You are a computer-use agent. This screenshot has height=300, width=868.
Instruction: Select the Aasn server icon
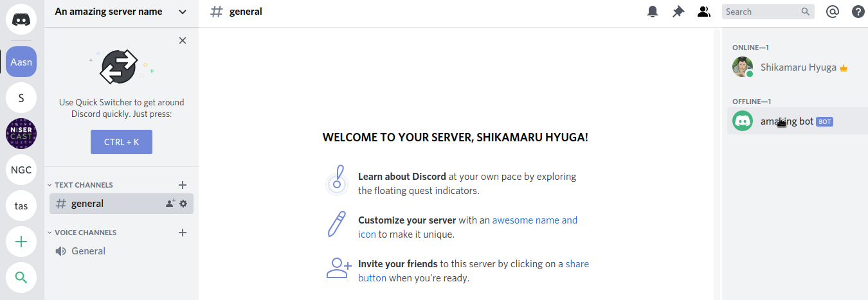(21, 62)
